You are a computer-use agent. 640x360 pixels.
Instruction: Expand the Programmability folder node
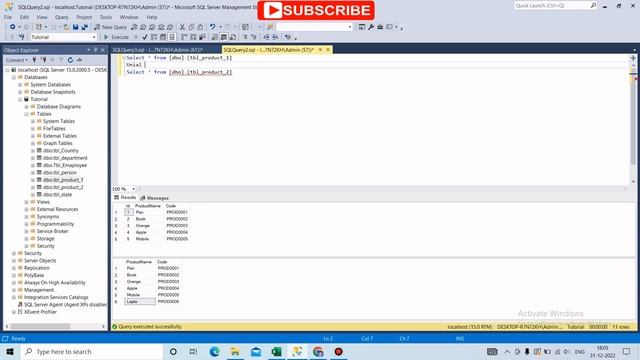tap(27, 224)
